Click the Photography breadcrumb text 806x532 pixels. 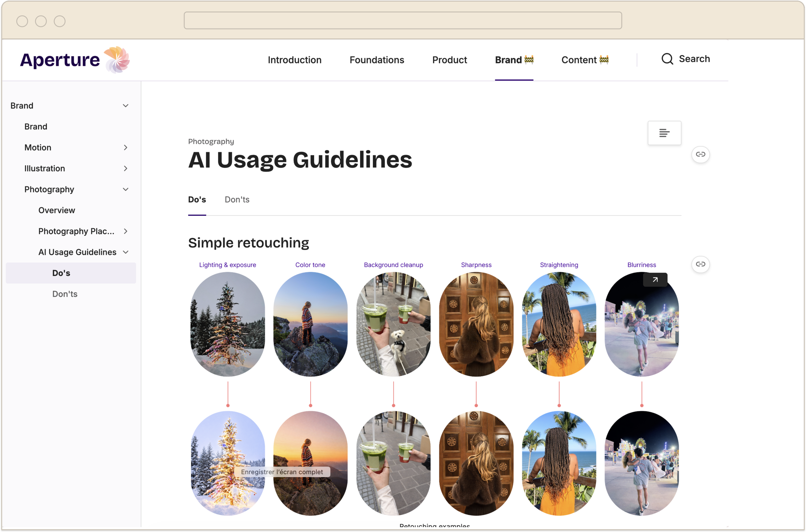(x=211, y=142)
